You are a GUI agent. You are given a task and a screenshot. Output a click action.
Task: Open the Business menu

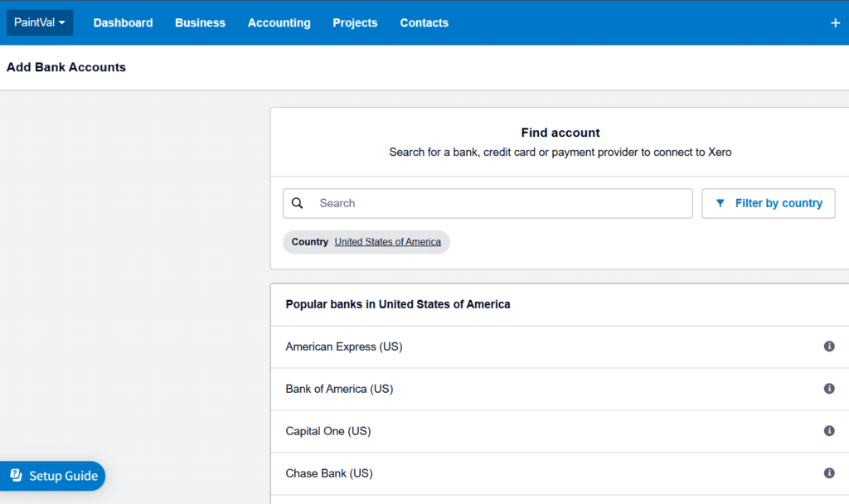coord(200,22)
